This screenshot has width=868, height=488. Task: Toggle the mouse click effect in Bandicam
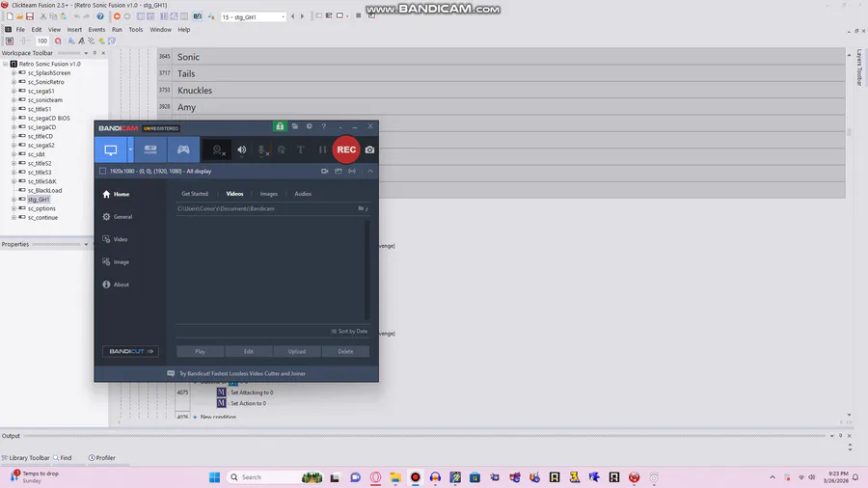tap(282, 149)
